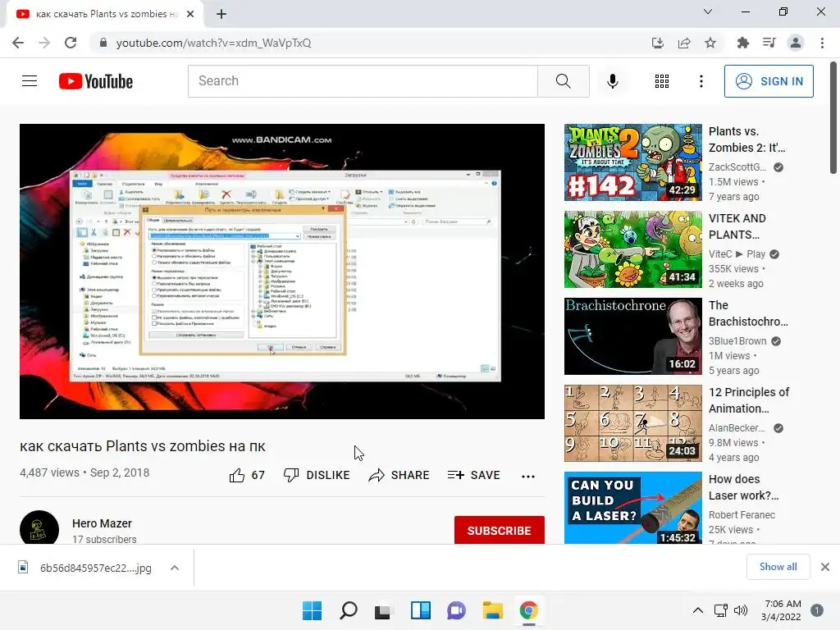The height and width of the screenshot is (630, 840).
Task: Click the video player to play
Action: pyautogui.click(x=282, y=272)
